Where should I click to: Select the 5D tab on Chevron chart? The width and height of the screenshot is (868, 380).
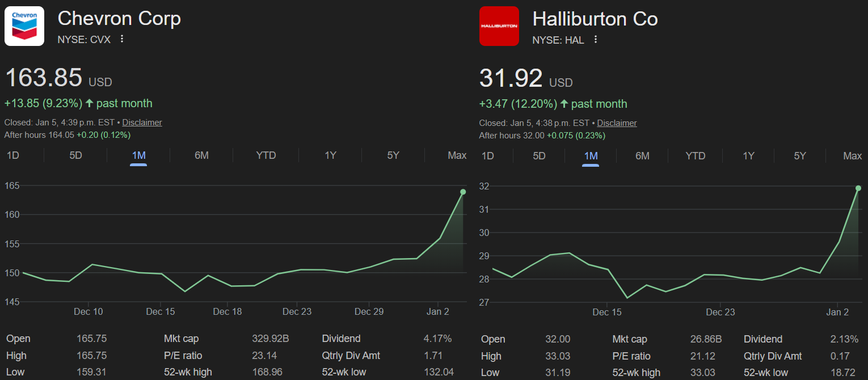[x=76, y=155]
